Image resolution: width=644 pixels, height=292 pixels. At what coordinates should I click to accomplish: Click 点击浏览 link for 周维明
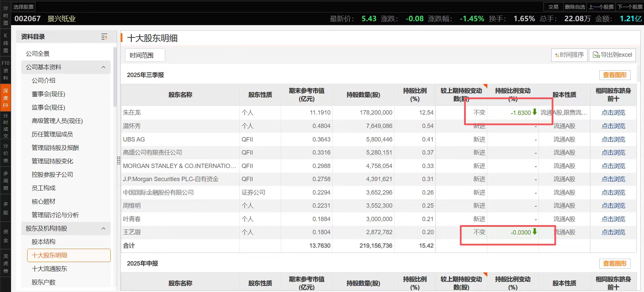tap(613, 206)
